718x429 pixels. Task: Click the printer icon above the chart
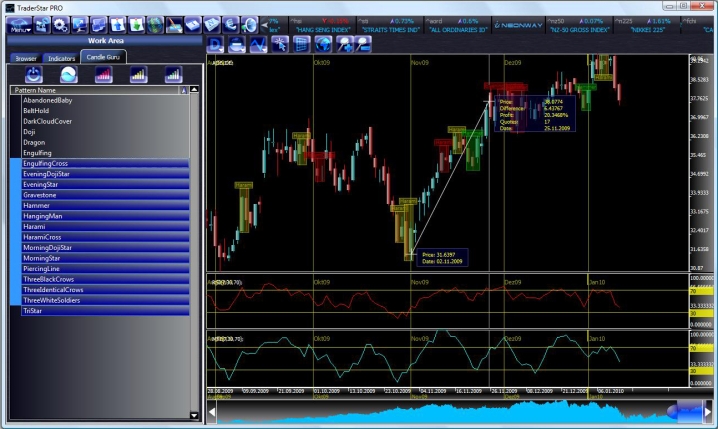[x=236, y=44]
